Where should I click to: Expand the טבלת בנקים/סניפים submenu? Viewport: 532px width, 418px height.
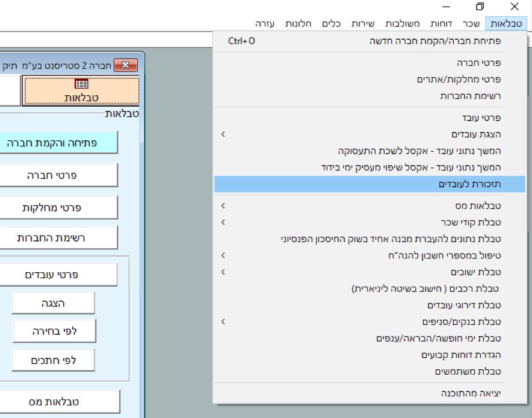pos(370,322)
